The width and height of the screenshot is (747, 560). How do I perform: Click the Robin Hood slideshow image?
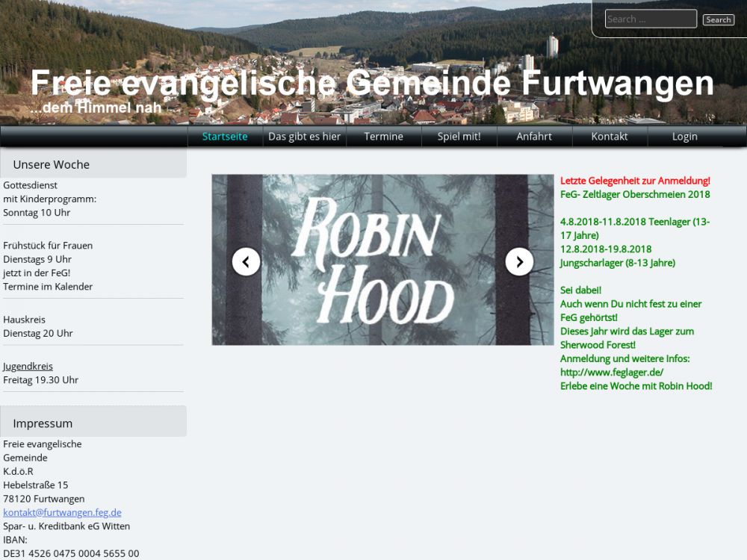click(x=382, y=260)
